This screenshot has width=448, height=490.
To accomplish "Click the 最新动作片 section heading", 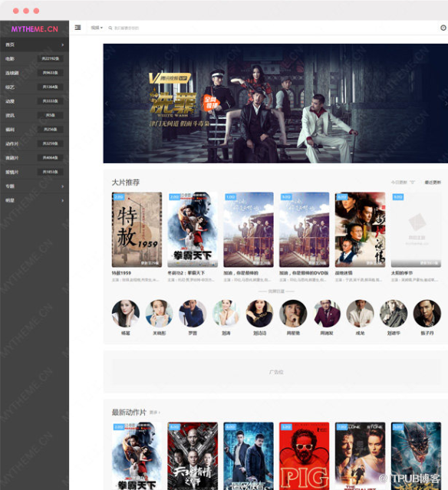I will (x=129, y=413).
